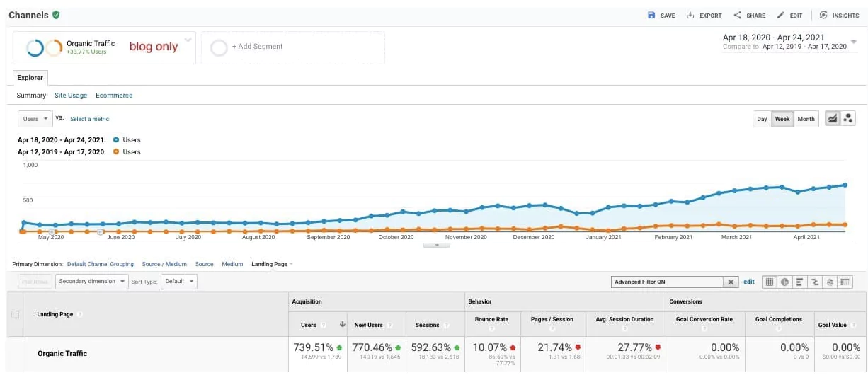Click the Export download icon
868x380 pixels.
click(690, 16)
